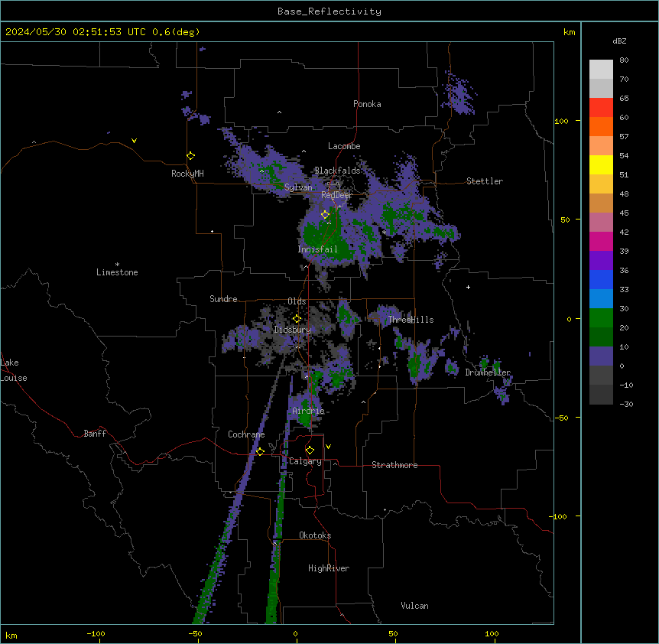
Task: Select the Strathmore town label
Action: coord(394,465)
